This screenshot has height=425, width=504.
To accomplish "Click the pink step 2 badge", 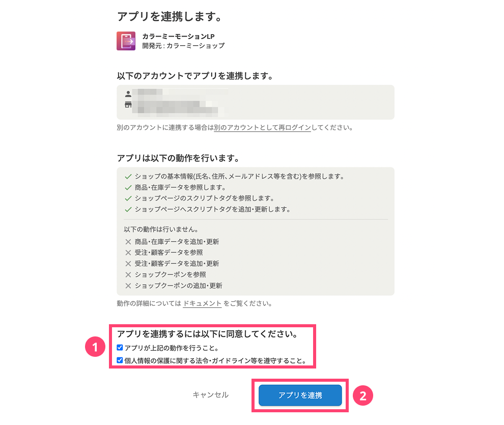I will point(363,395).
